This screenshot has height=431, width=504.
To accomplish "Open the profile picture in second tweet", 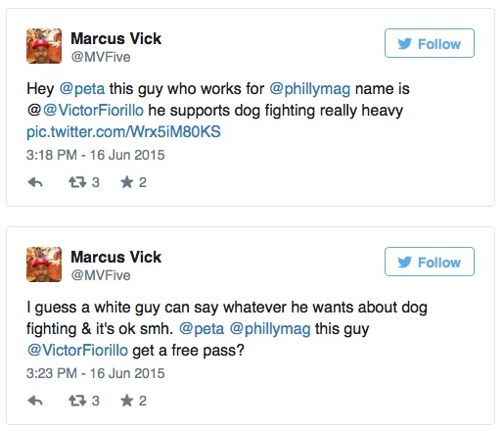I will point(44,264).
